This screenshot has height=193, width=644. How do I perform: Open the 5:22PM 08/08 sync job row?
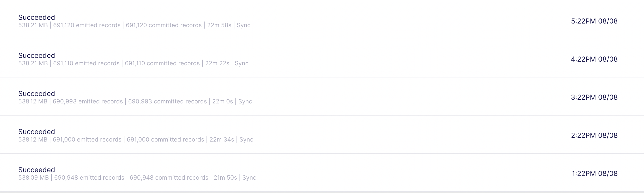click(x=322, y=21)
